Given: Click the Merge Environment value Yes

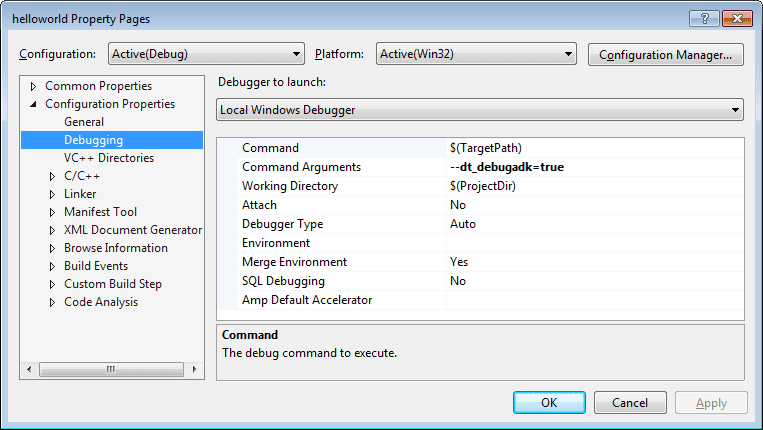Looking at the screenshot, I should coord(595,262).
